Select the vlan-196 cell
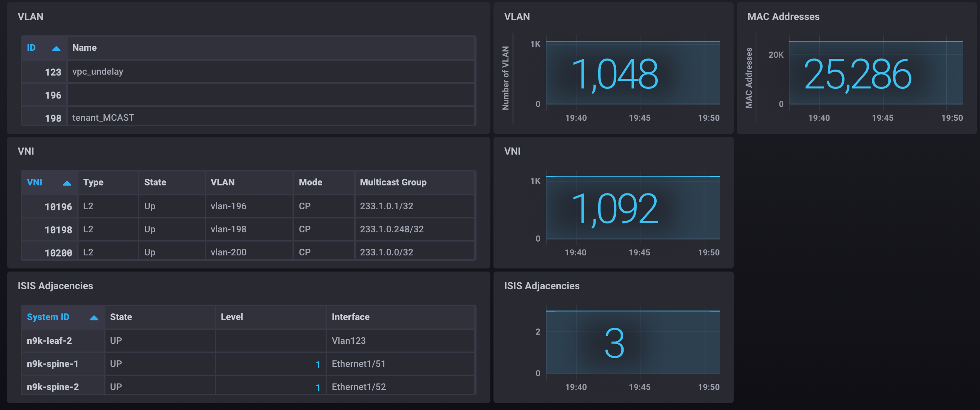Screen dimensions: 980x410 (x=249, y=207)
